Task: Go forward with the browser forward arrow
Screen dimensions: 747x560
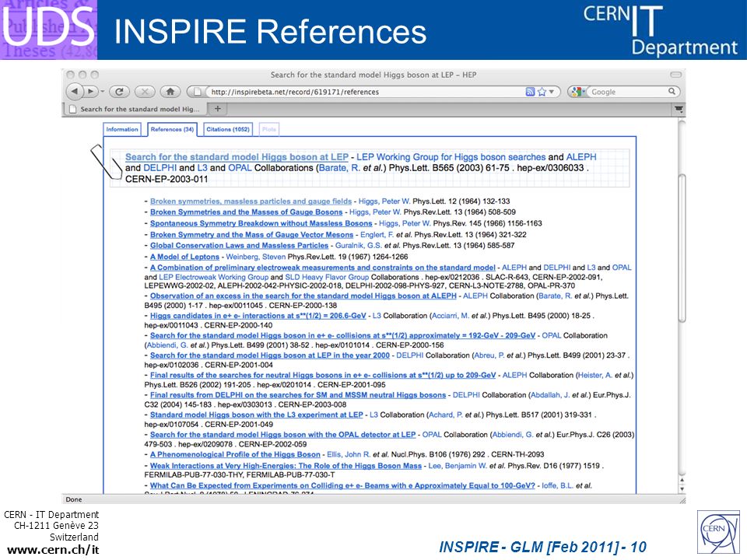Action: pos(90,91)
